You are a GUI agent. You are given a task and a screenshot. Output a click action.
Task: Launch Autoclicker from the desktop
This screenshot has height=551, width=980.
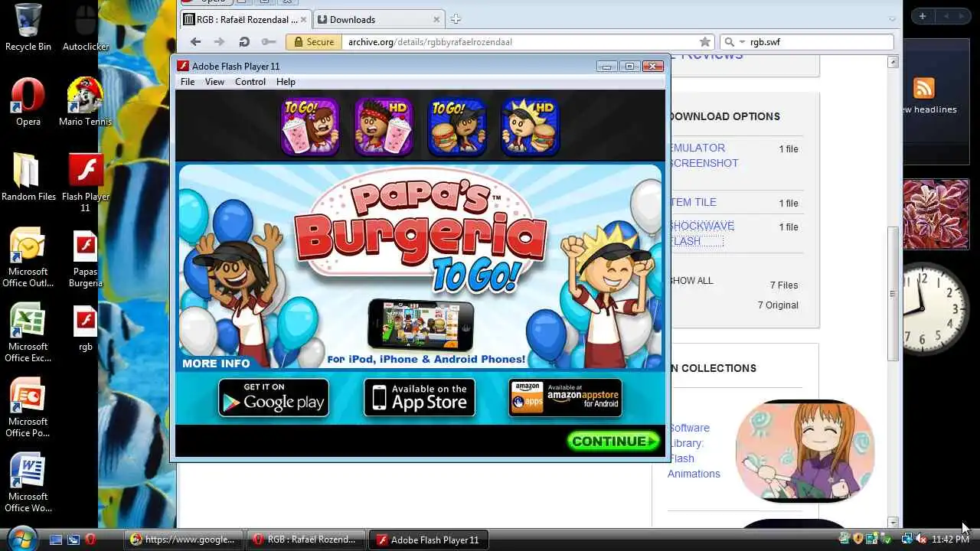pyautogui.click(x=86, y=27)
